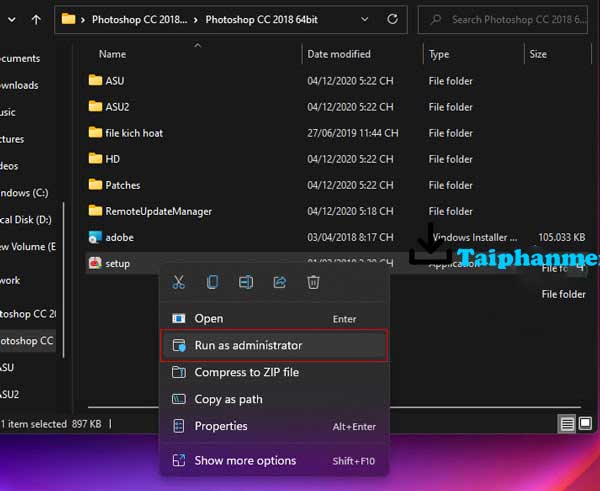Switch to details view layout icon
The width and height of the screenshot is (600, 491).
pos(567,424)
